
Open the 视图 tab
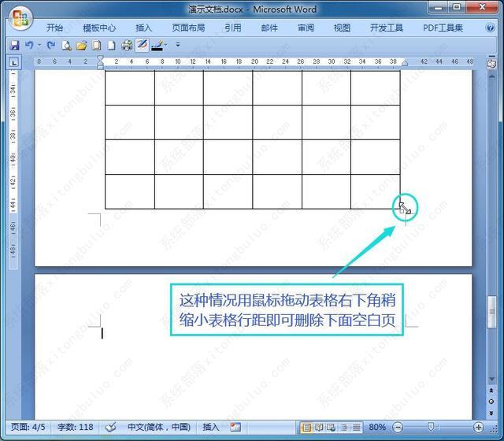click(342, 28)
